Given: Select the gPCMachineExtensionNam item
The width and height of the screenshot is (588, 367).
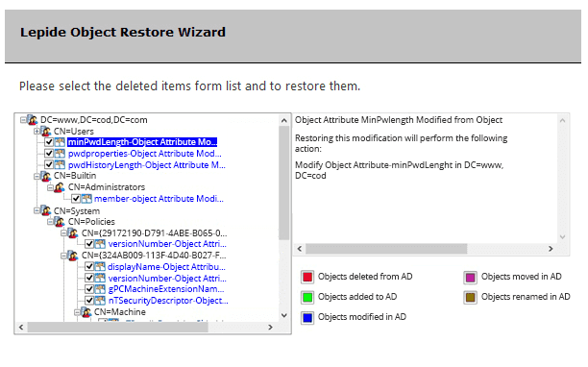Looking at the screenshot, I should [x=166, y=289].
